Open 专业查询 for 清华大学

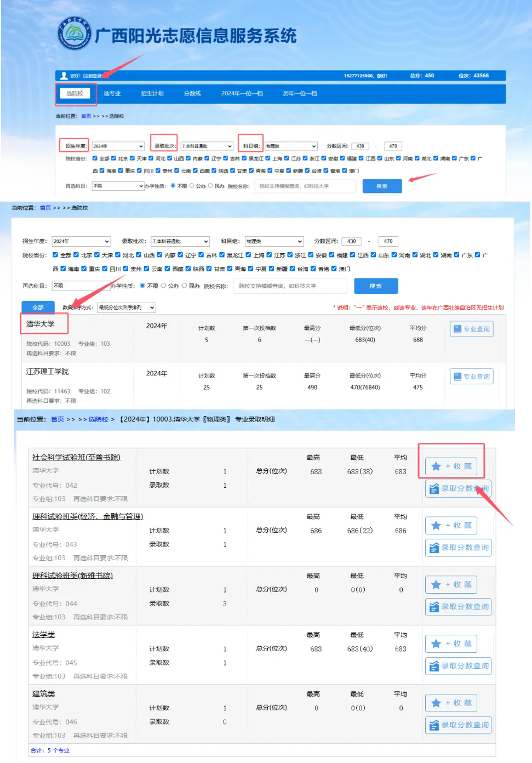pyautogui.click(x=472, y=329)
